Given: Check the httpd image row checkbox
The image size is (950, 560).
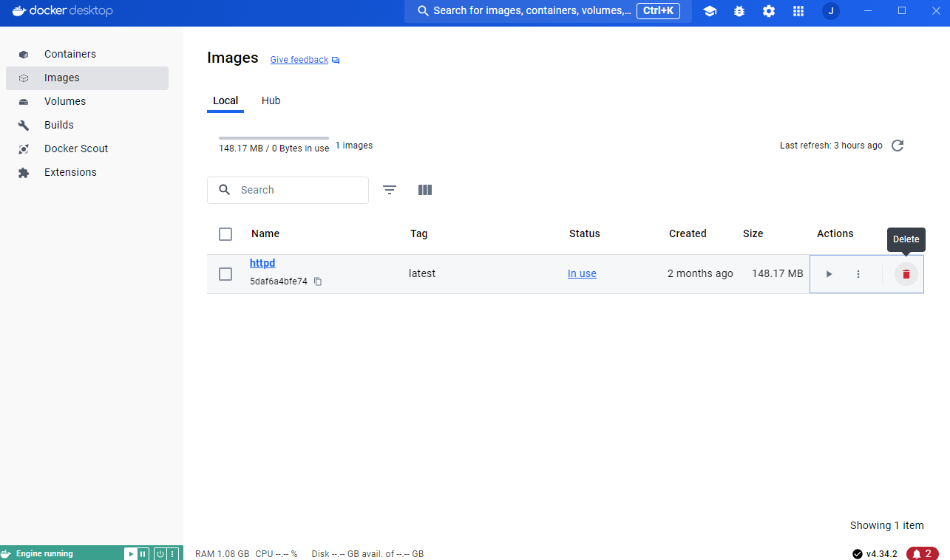Looking at the screenshot, I should point(225,274).
